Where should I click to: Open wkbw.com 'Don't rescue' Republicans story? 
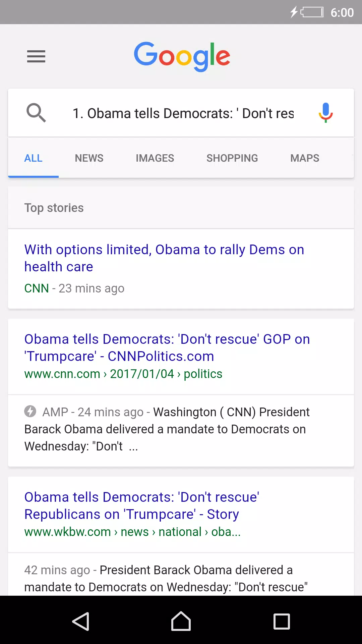click(142, 505)
